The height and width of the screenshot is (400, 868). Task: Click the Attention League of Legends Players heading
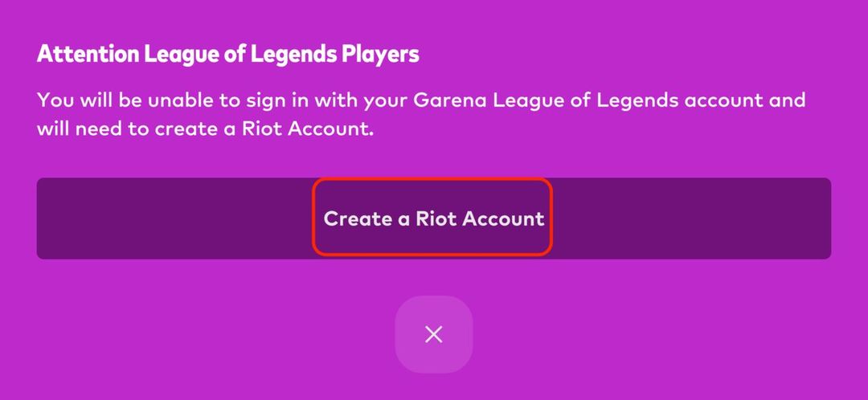228,55
